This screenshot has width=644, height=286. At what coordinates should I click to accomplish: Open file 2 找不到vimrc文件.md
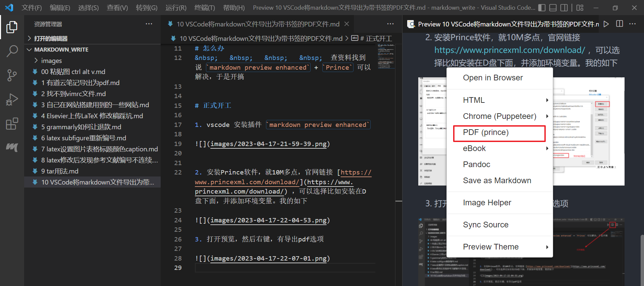[x=93, y=94]
